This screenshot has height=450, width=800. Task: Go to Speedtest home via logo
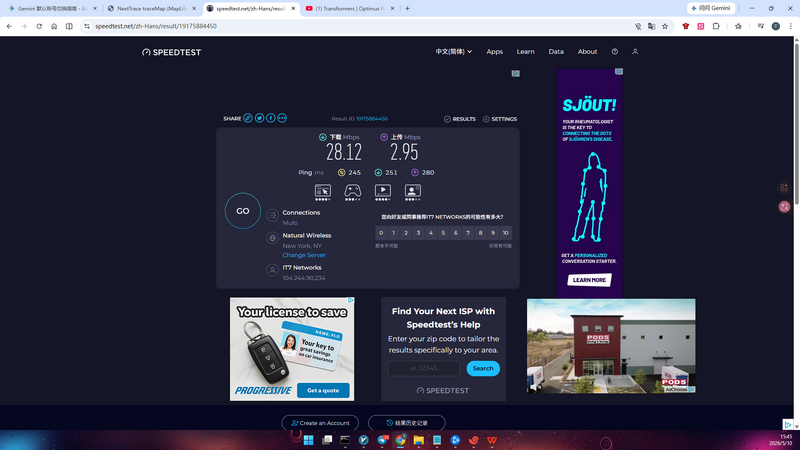(171, 52)
